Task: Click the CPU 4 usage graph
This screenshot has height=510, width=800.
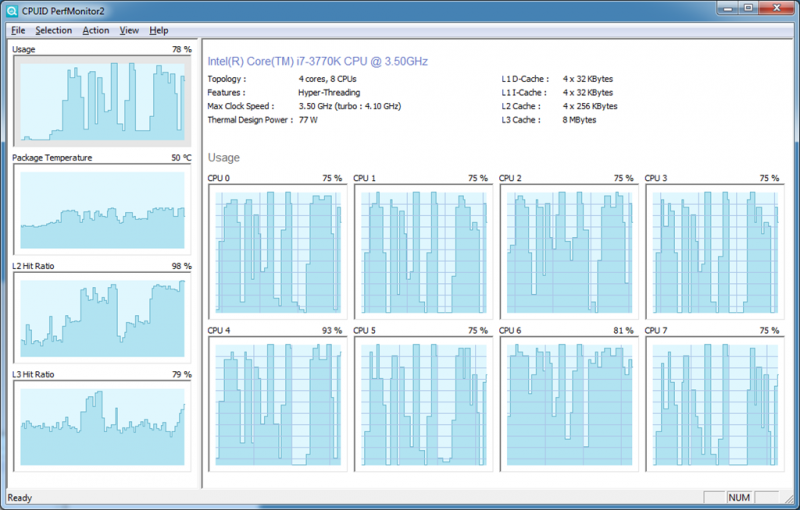Action: tap(275, 404)
